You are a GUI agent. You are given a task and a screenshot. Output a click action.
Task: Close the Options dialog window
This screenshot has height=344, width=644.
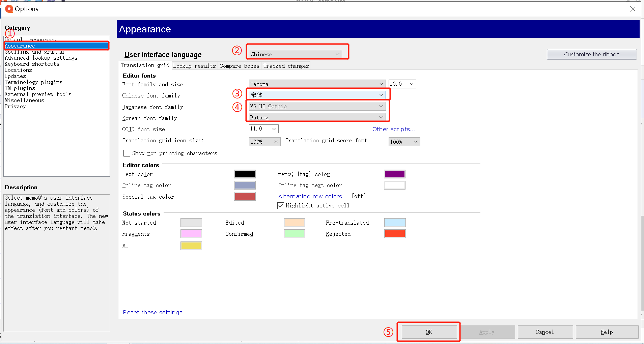pyautogui.click(x=633, y=9)
